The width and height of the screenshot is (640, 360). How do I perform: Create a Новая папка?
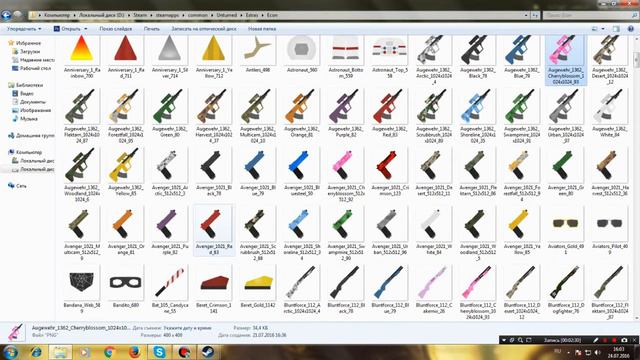(262, 29)
